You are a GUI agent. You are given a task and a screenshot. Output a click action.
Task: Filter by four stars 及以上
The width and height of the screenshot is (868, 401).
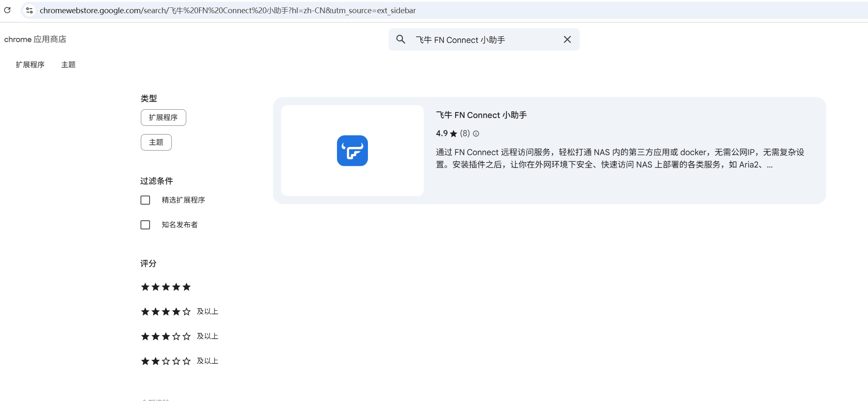pos(180,311)
